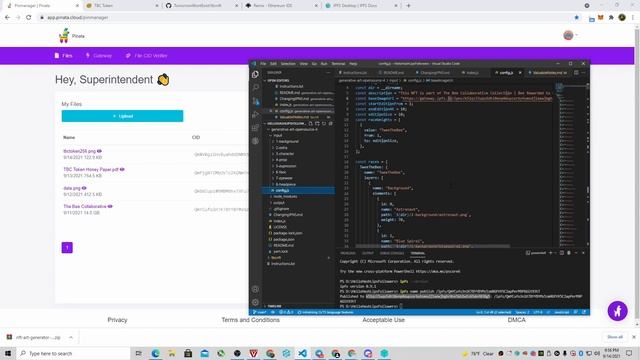The height and width of the screenshot is (360, 640).
Task: Close the terminal panel
Action: tap(583, 253)
